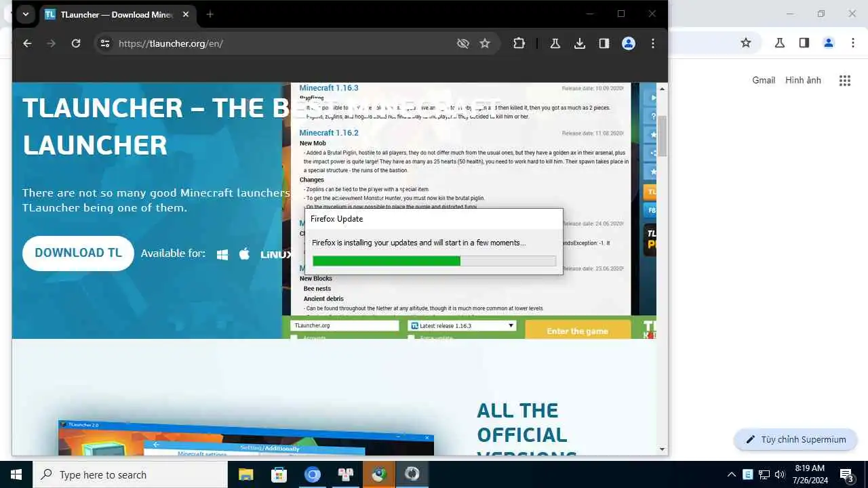Click the page scrollbar up arrow
The width and height of the screenshot is (868, 488).
pyautogui.click(x=663, y=88)
